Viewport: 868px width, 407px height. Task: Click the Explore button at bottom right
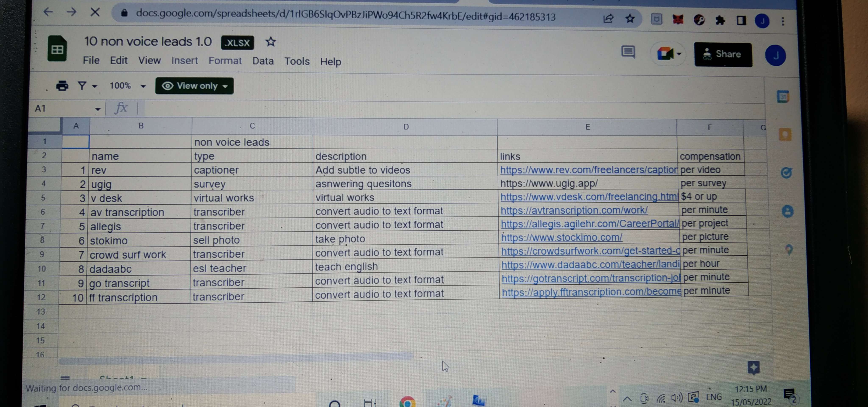753,368
